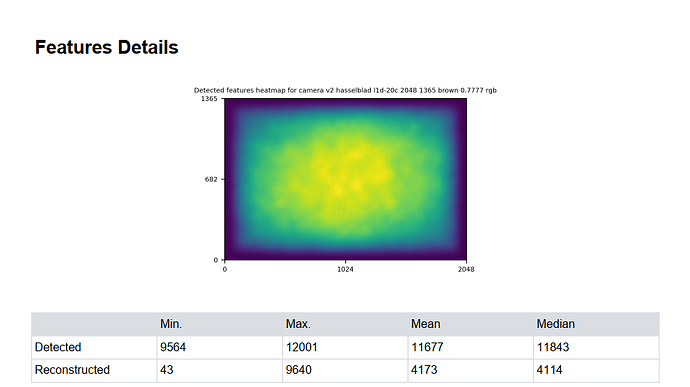This screenshot has height=387, width=690.
Task: Select the Reconstructed row label
Action: coord(72,370)
